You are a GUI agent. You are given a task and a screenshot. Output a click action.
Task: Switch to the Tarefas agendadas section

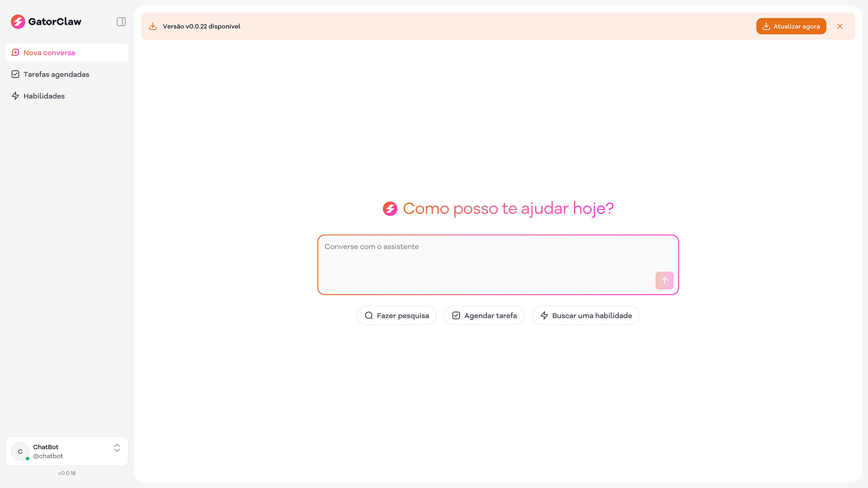56,74
